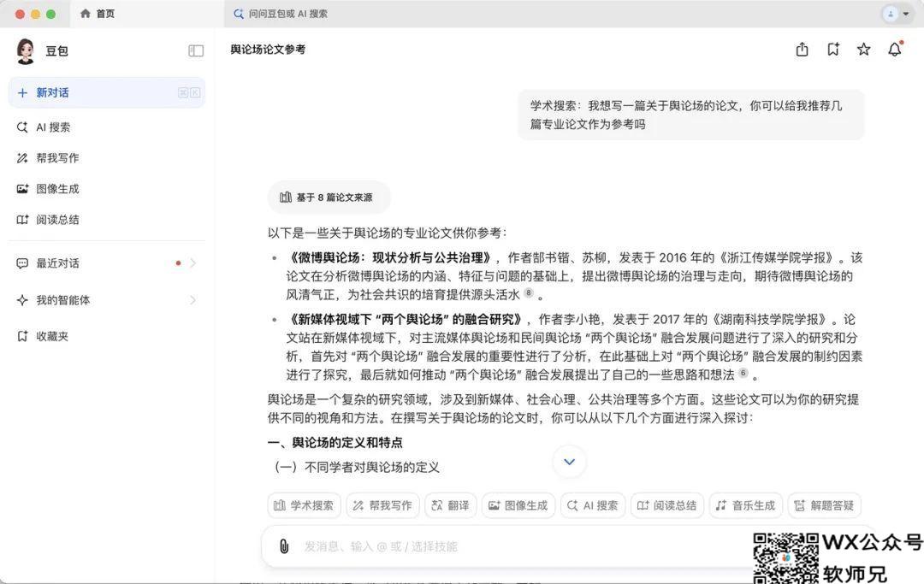Select the 帮我写作 skill chip
This screenshot has height=584, width=924.
(x=382, y=505)
